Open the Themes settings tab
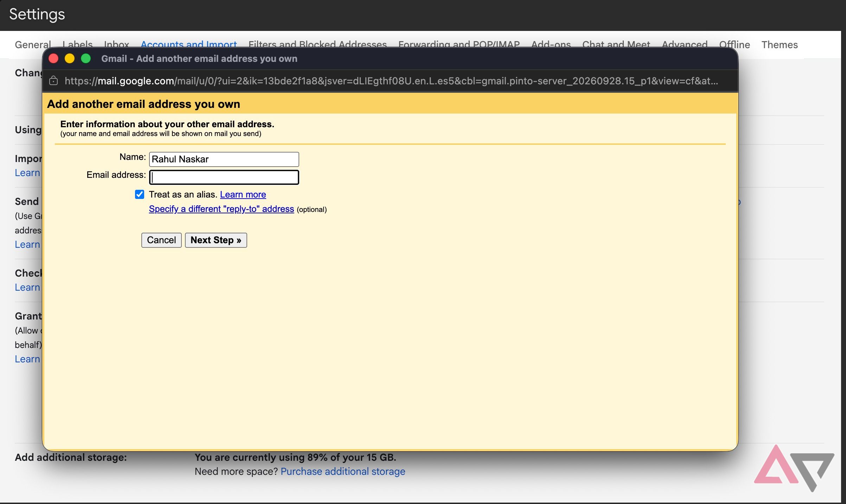This screenshot has height=504, width=846. tap(780, 45)
